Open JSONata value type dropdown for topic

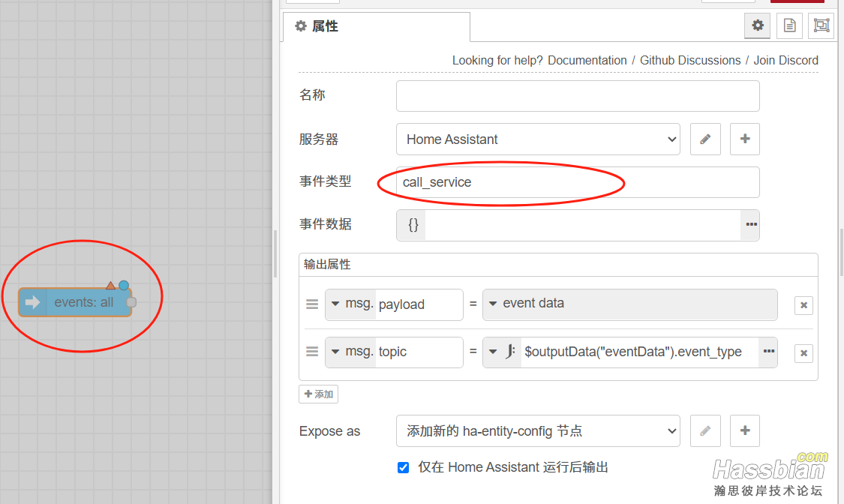coord(493,352)
